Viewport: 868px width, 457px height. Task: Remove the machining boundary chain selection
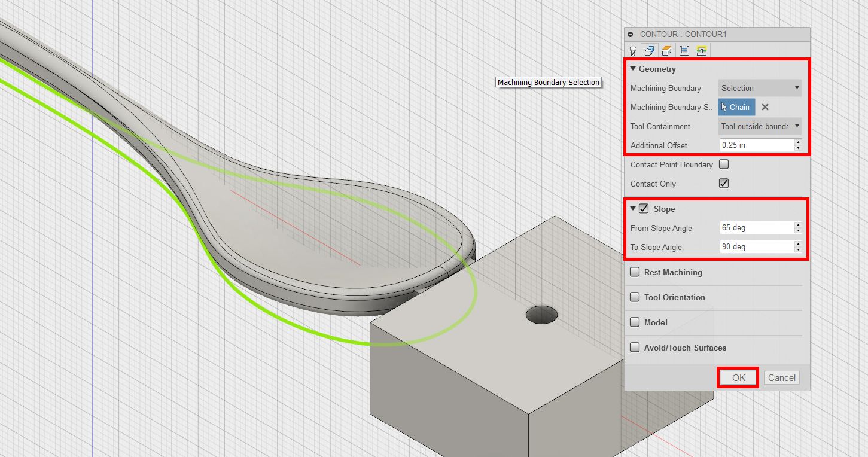click(x=765, y=107)
